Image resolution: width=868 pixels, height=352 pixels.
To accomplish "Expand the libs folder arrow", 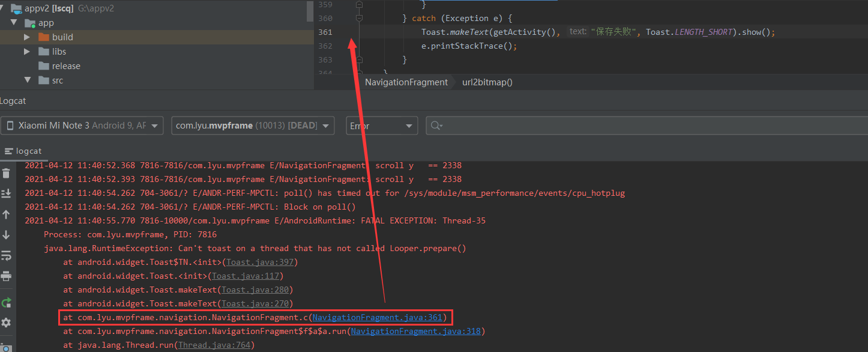I will pos(27,52).
